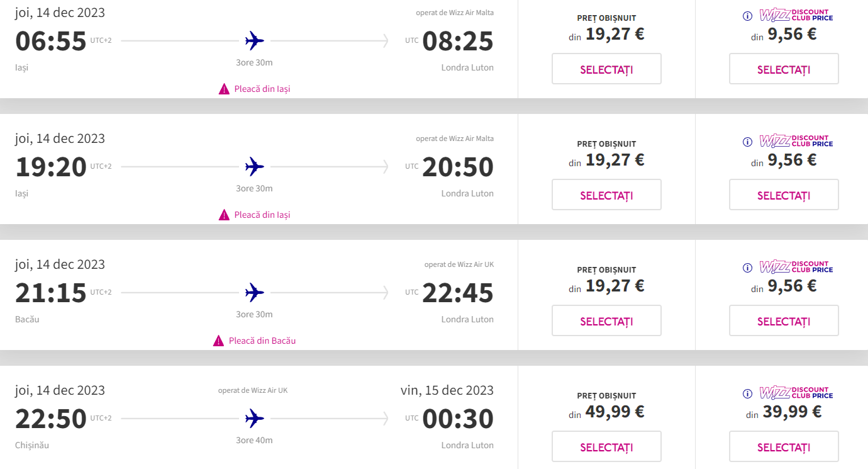Click the warning icon on the 06:55 Iași flight
The image size is (868, 469).
(224, 89)
